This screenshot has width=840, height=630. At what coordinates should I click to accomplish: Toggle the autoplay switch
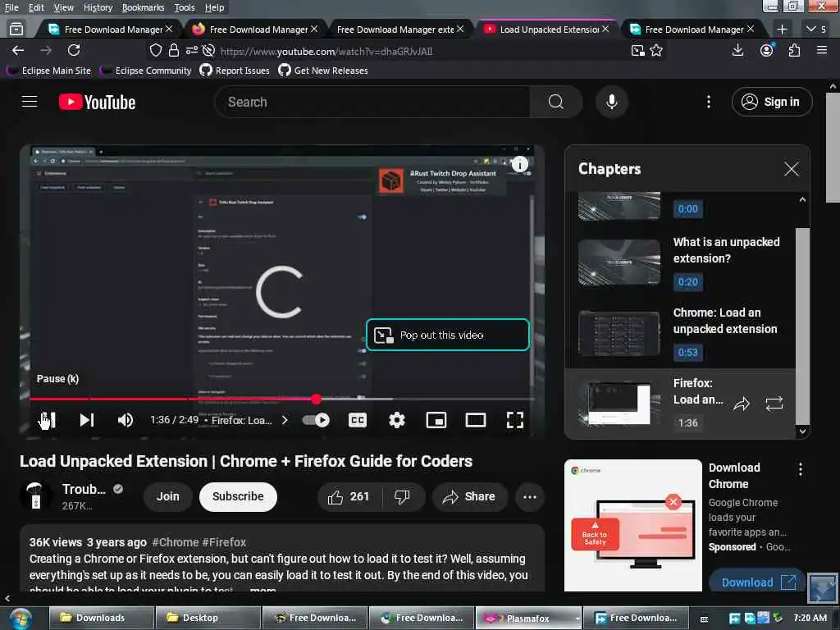tap(316, 420)
